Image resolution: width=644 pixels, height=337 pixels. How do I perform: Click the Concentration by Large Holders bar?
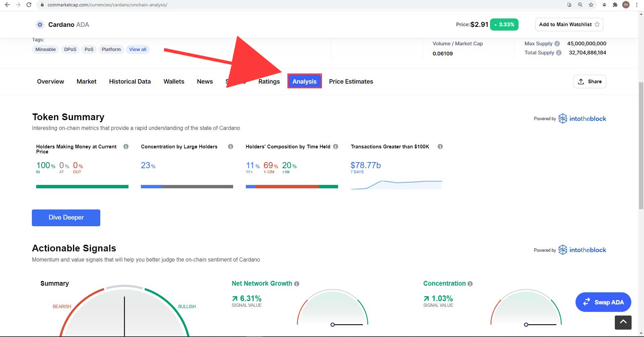187,187
